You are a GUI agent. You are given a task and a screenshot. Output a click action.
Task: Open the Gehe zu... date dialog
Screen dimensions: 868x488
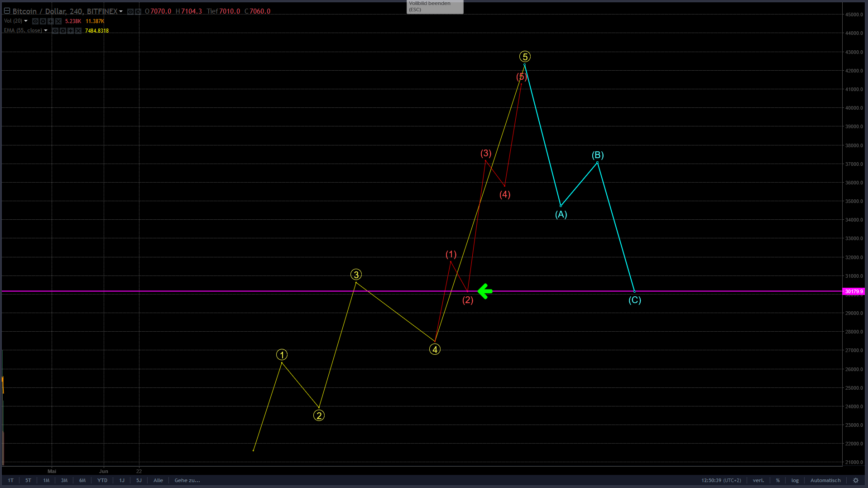[x=187, y=480]
